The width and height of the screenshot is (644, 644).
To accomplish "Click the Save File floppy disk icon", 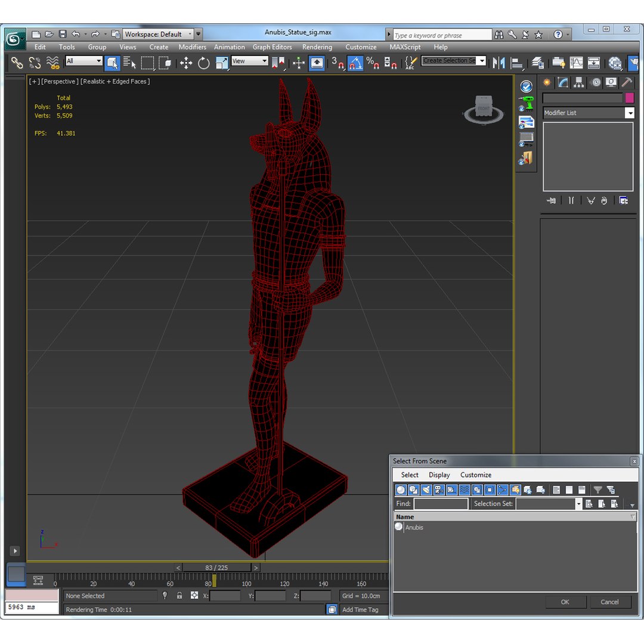I will 63,34.
